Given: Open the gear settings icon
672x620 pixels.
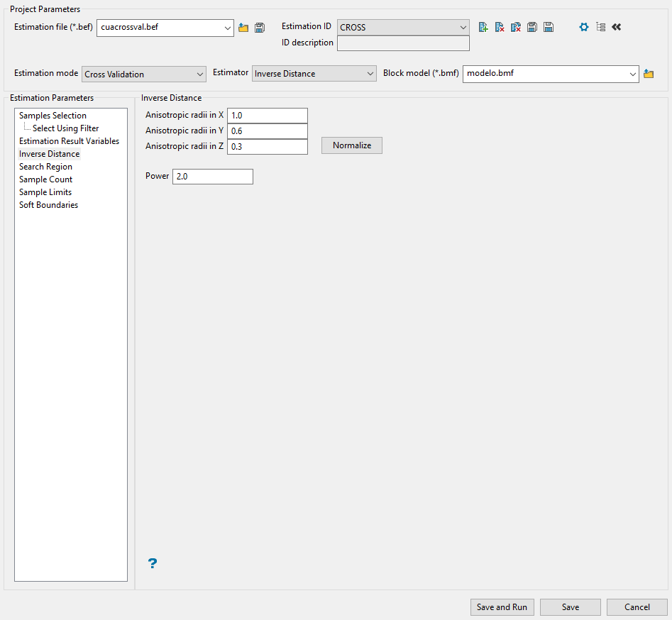Looking at the screenshot, I should click(x=584, y=27).
